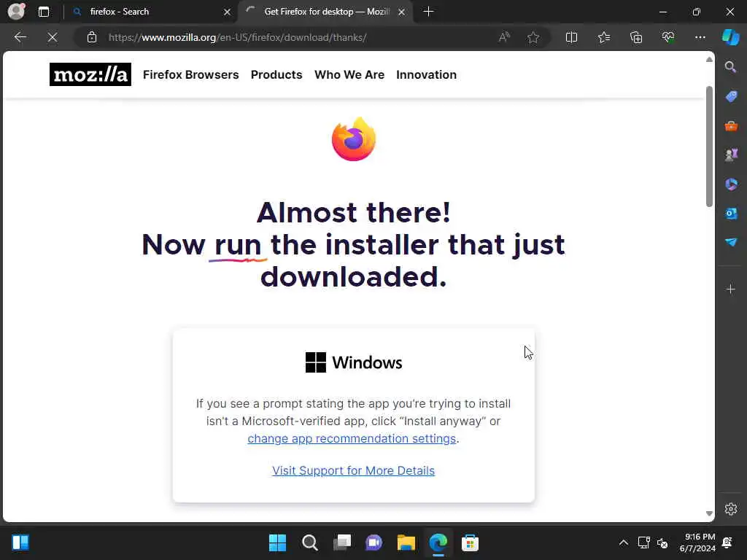Viewport: 747px width, 560px height.
Task: Open Products menu
Action: coord(276,75)
